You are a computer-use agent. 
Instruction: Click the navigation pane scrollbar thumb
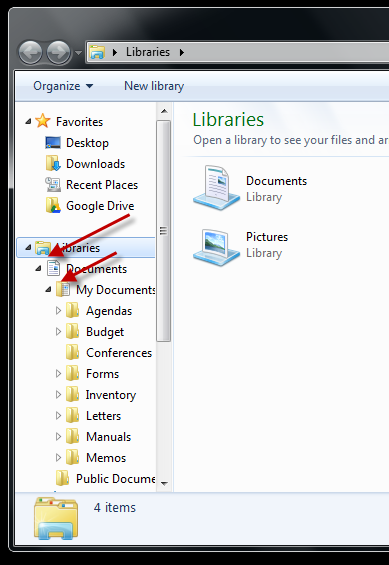pos(164,231)
